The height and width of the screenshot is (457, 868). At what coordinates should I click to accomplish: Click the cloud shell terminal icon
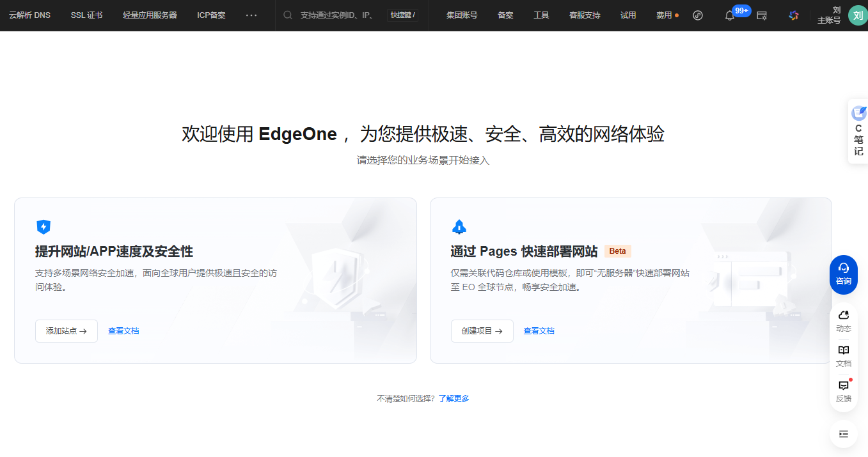tap(762, 15)
